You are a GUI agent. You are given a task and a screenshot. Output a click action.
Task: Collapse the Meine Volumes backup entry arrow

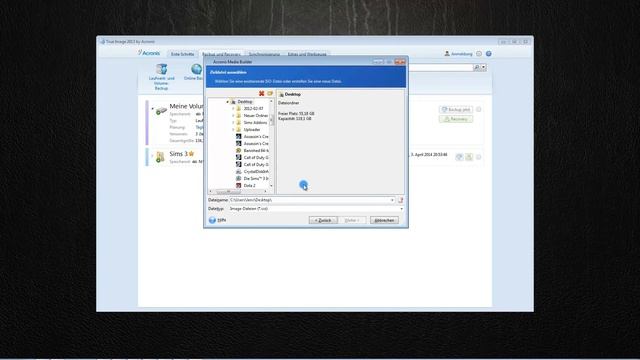click(x=152, y=109)
